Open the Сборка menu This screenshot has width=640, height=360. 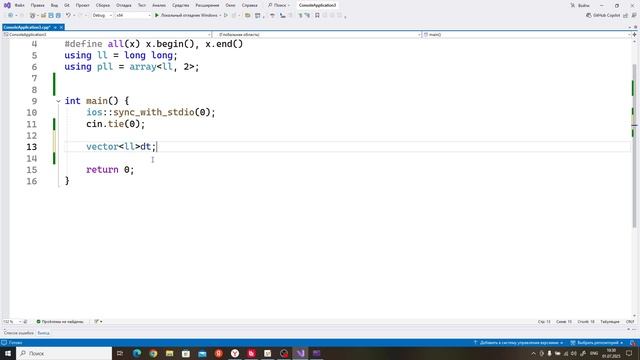click(102, 5)
